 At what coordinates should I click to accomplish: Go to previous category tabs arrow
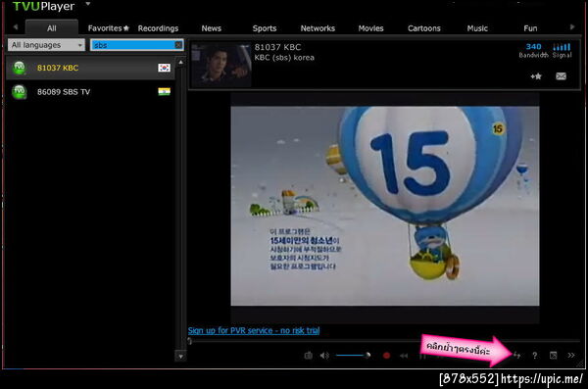16,27
